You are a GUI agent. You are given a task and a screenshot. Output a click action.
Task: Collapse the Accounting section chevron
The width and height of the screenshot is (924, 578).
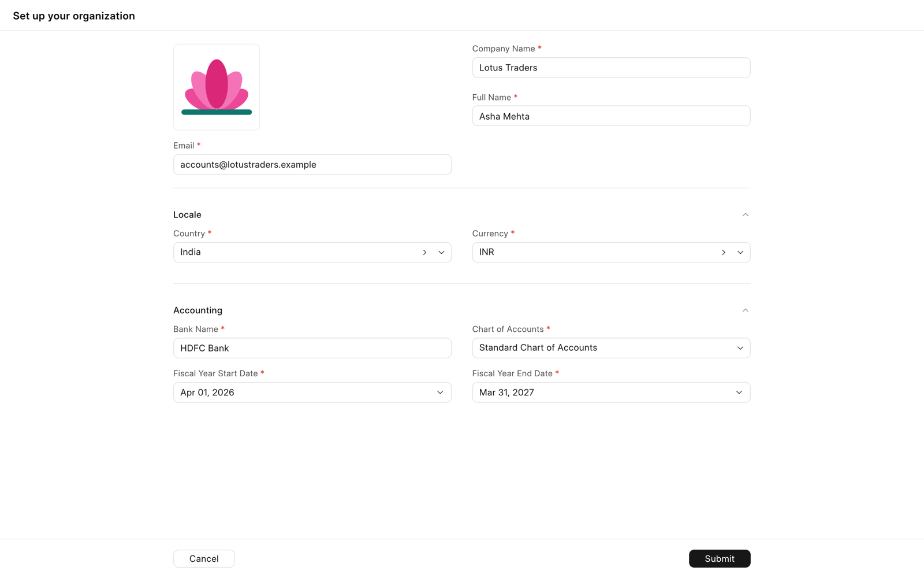(x=745, y=310)
